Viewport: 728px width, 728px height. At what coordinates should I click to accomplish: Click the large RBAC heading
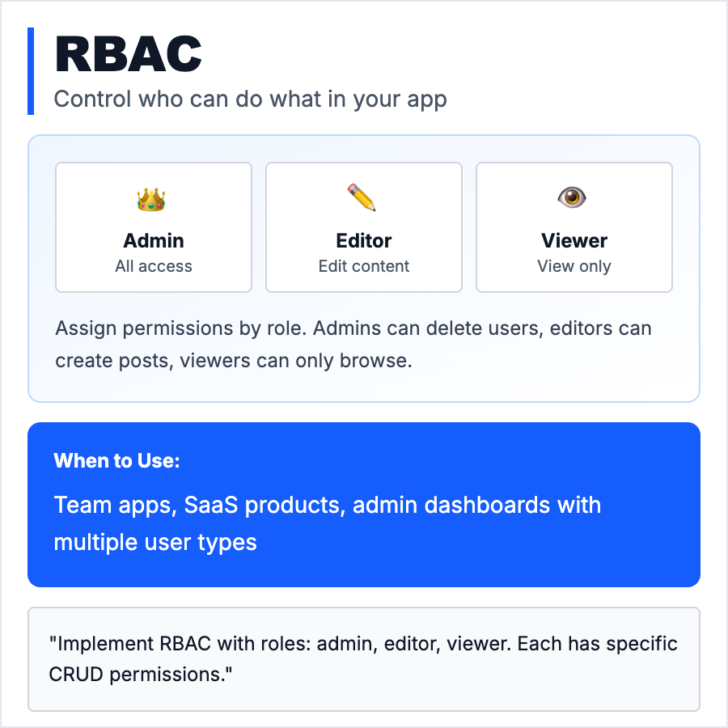pos(128,55)
